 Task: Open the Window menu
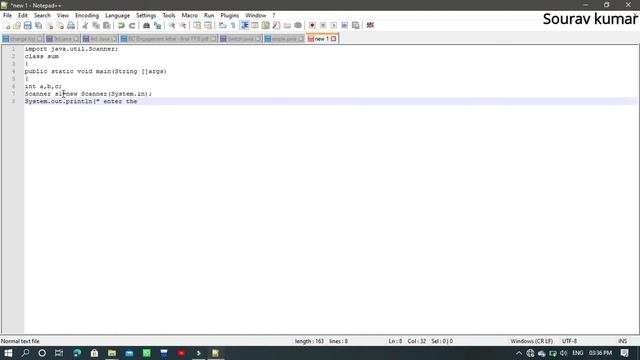[x=256, y=16]
